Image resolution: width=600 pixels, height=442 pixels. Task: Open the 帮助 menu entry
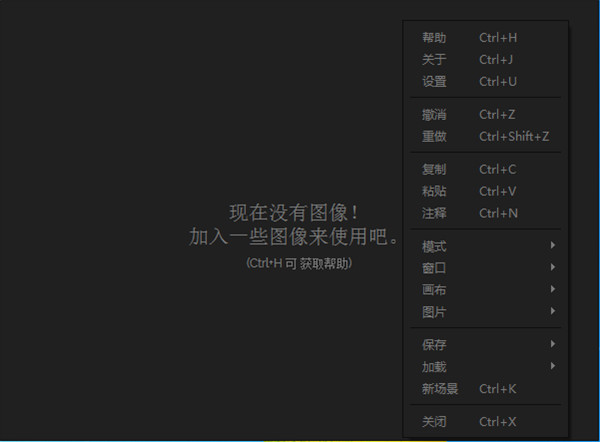tap(486, 38)
